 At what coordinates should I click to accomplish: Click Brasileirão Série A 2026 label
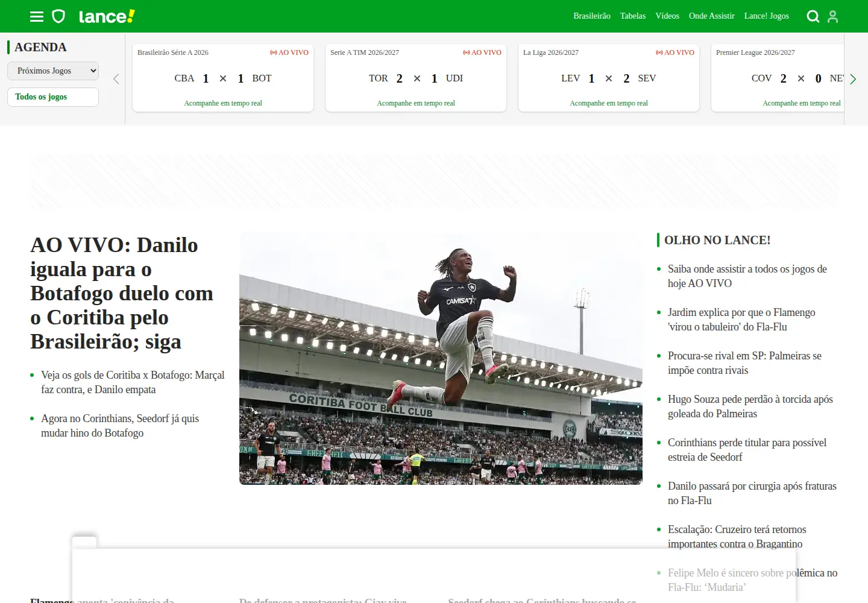[173, 52]
